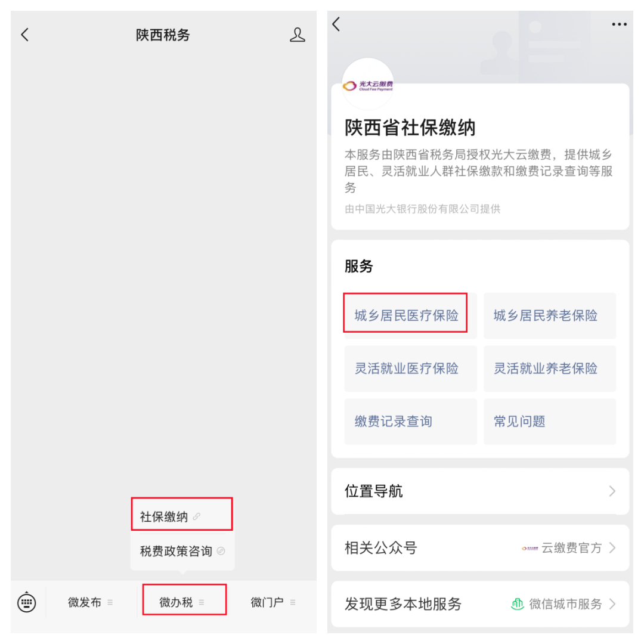The height and width of the screenshot is (644, 644).
Task: Expand the 微门户 bottom menu
Action: click(x=273, y=602)
